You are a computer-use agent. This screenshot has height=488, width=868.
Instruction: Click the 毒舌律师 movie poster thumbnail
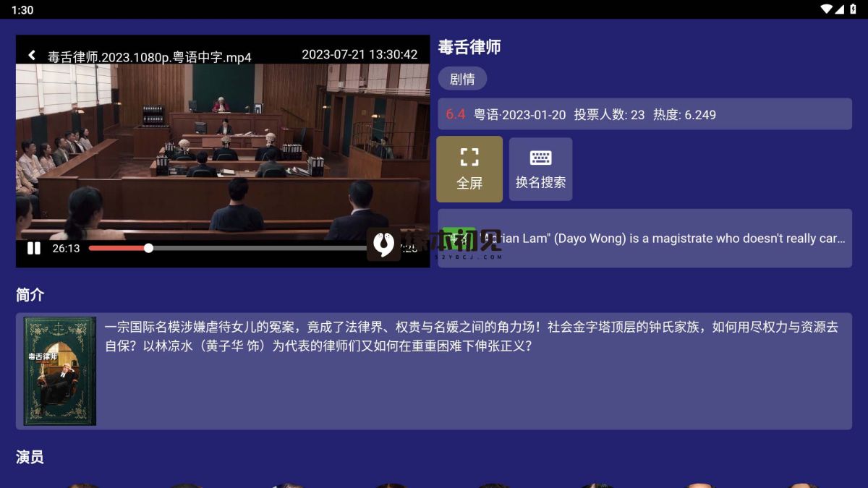pos(59,371)
